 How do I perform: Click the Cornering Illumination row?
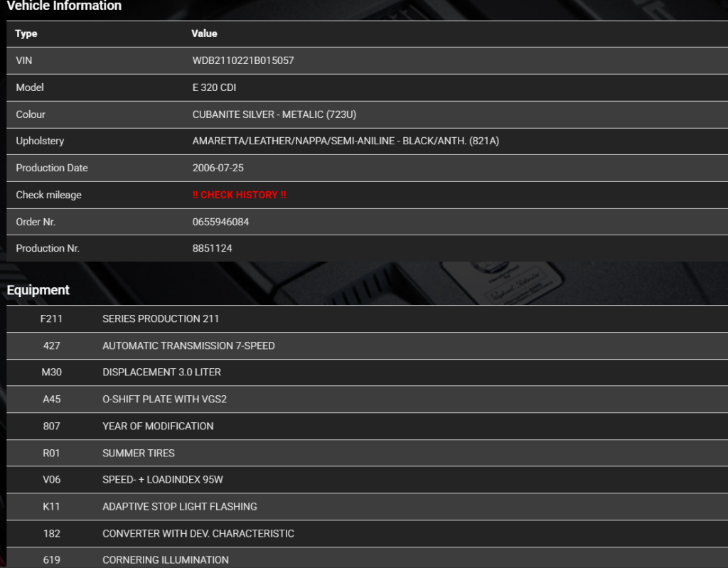(165, 560)
